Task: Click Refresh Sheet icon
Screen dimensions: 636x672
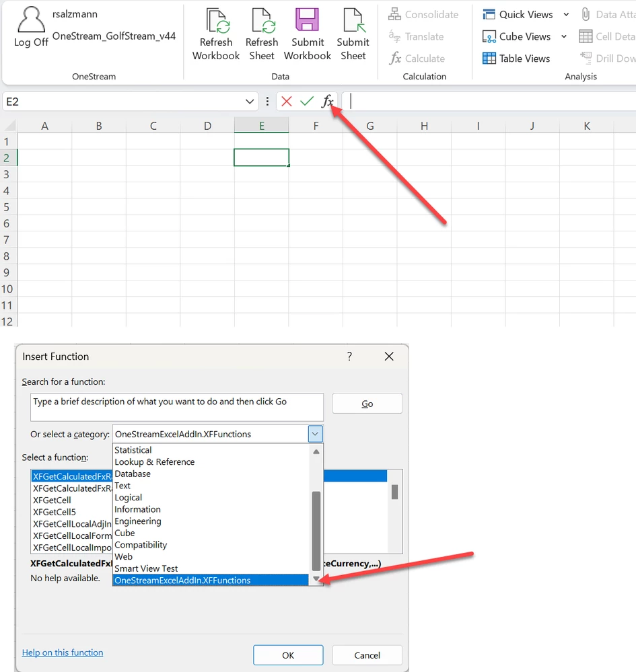Action: tap(263, 20)
